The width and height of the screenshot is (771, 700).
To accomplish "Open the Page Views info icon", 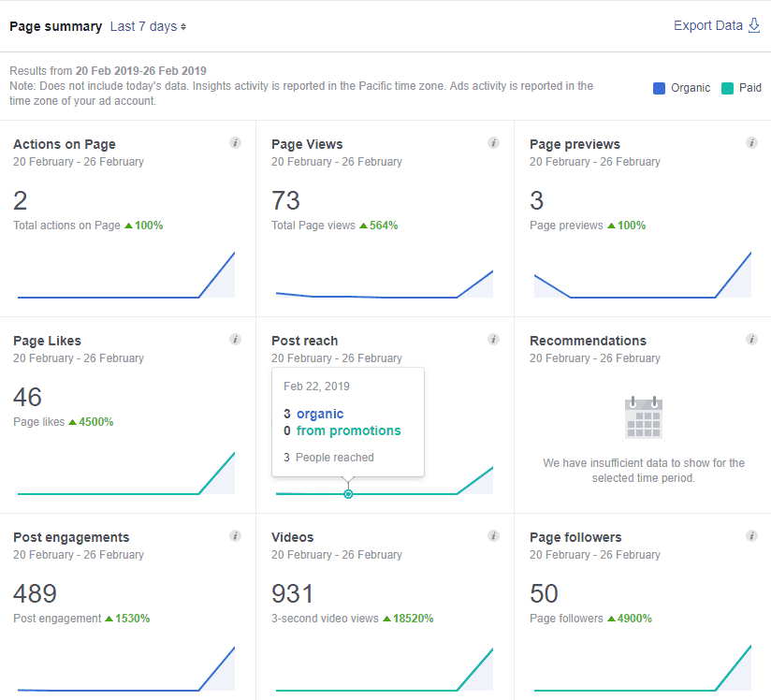I will coord(493,143).
